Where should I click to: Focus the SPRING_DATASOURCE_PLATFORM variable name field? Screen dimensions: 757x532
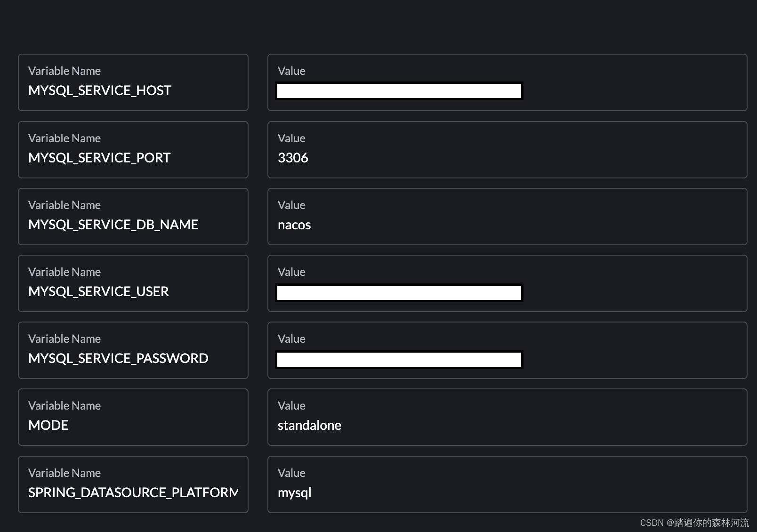coord(133,484)
